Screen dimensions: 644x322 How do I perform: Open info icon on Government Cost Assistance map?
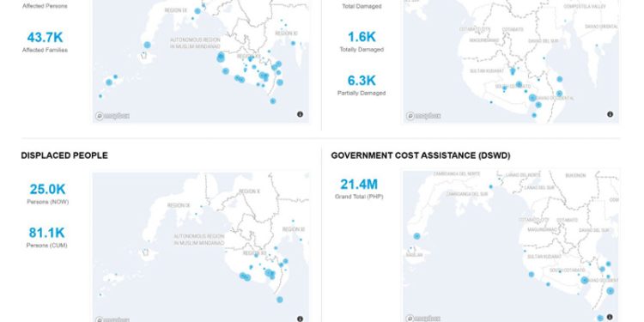[610, 317]
